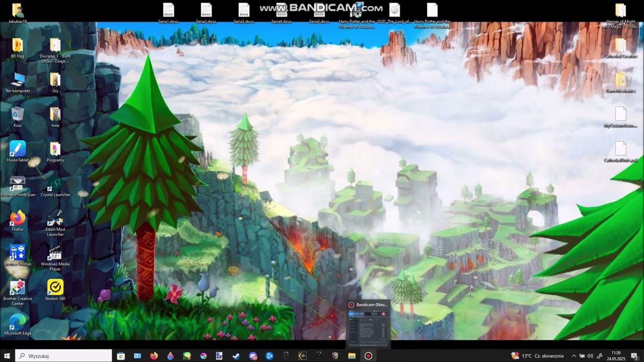Click the Bandicam window preview thumbnail
The image size is (644, 362).
point(368,328)
